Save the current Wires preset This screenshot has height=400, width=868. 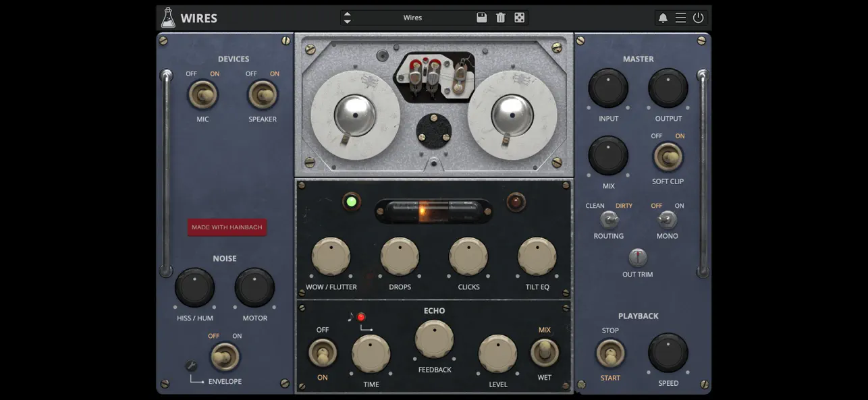[x=482, y=17]
